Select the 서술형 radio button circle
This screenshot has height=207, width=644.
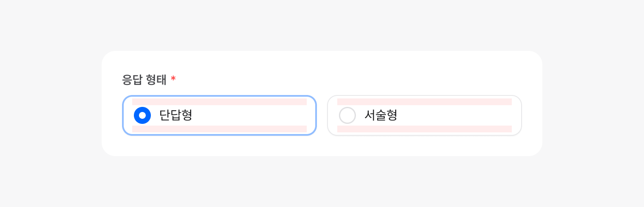point(347,115)
